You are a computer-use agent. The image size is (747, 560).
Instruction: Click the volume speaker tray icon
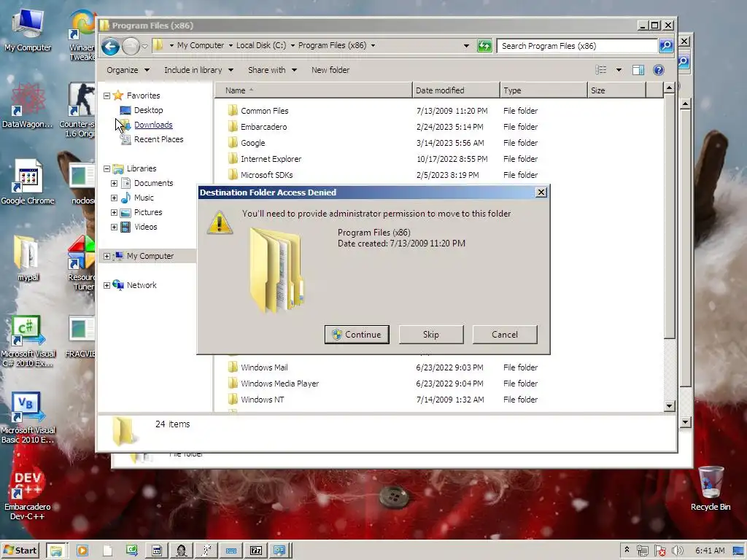tap(678, 551)
